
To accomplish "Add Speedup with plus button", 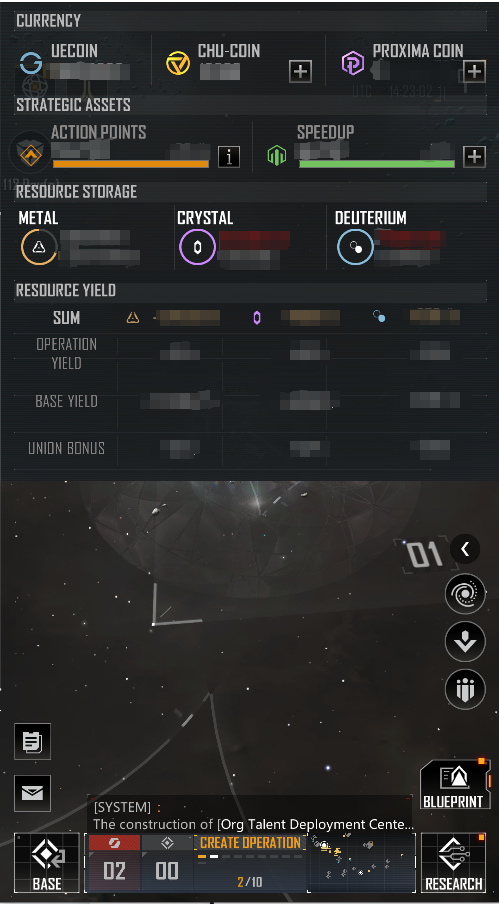I will 474,156.
